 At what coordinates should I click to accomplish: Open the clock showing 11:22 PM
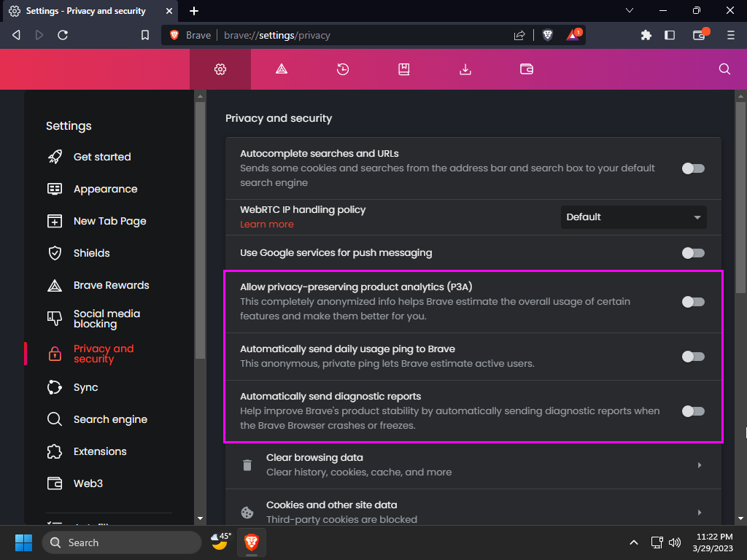point(713,542)
